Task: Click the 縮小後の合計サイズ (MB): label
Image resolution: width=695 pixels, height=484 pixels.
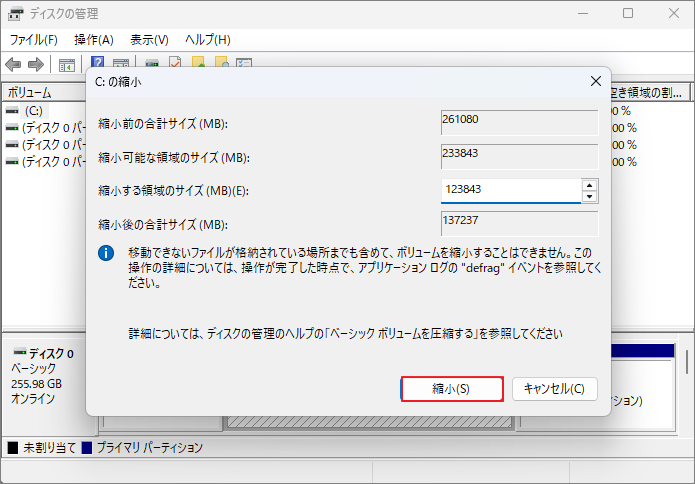Action: click(x=163, y=225)
